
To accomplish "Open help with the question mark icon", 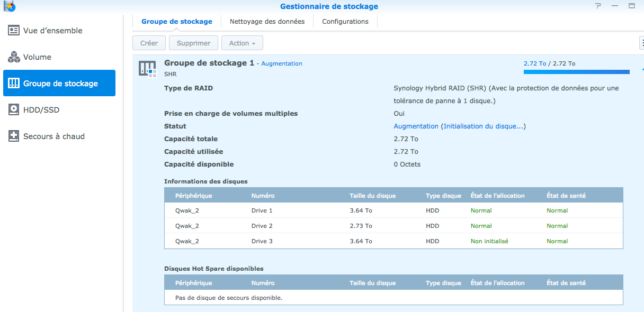I will click(x=598, y=6).
